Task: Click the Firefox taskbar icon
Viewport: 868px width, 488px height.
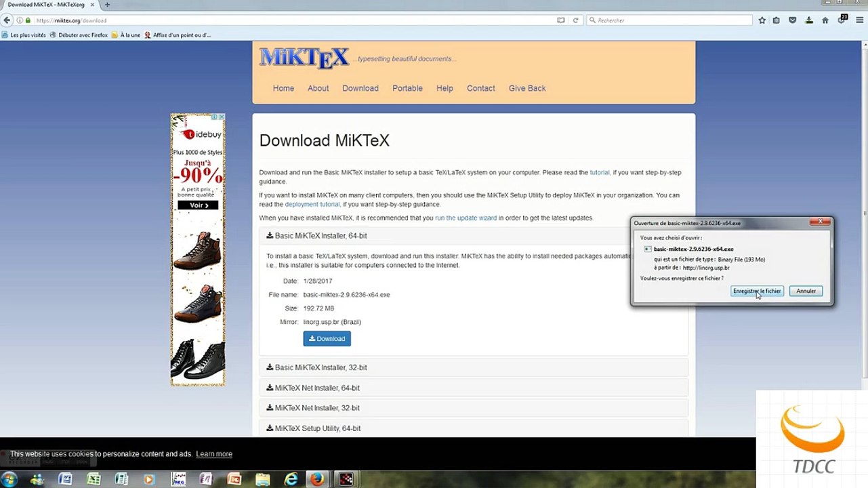Action: coord(317,479)
